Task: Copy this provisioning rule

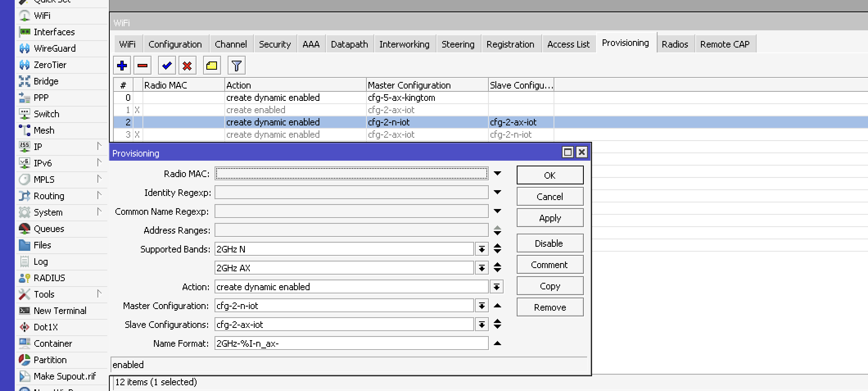Action: coord(550,286)
